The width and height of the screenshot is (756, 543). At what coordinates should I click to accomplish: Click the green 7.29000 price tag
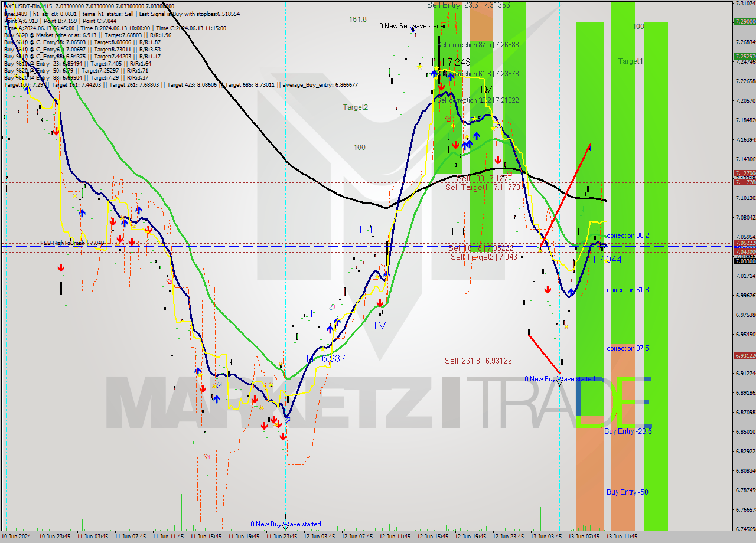[x=744, y=21]
